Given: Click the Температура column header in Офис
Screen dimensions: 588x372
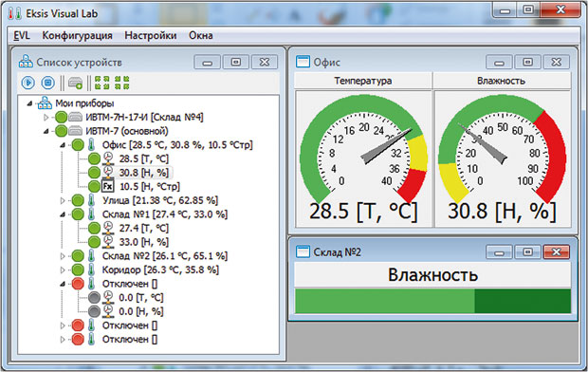Looking at the screenshot, I should [x=363, y=81].
